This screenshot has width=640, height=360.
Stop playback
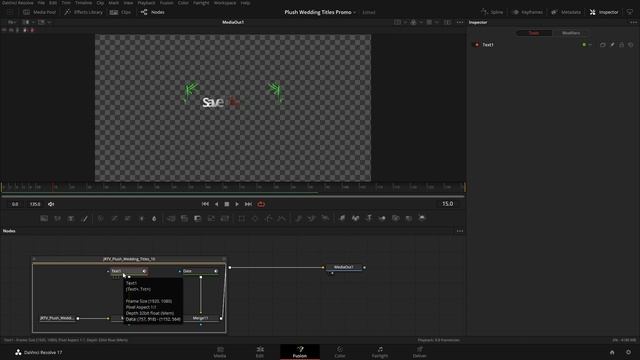click(x=227, y=204)
